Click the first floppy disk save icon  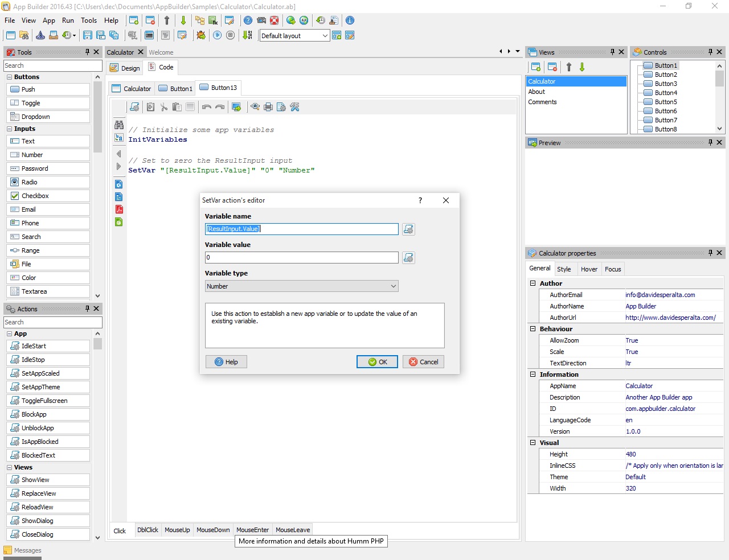[x=88, y=35]
